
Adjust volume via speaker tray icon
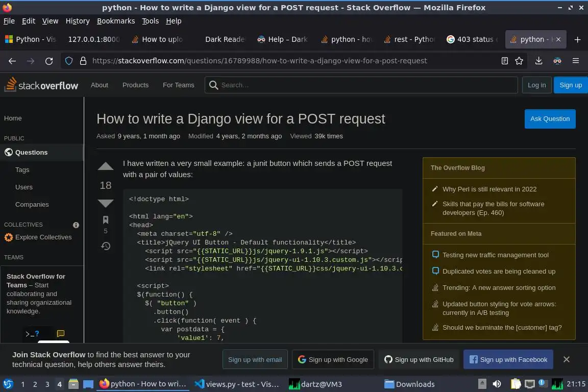click(x=497, y=384)
